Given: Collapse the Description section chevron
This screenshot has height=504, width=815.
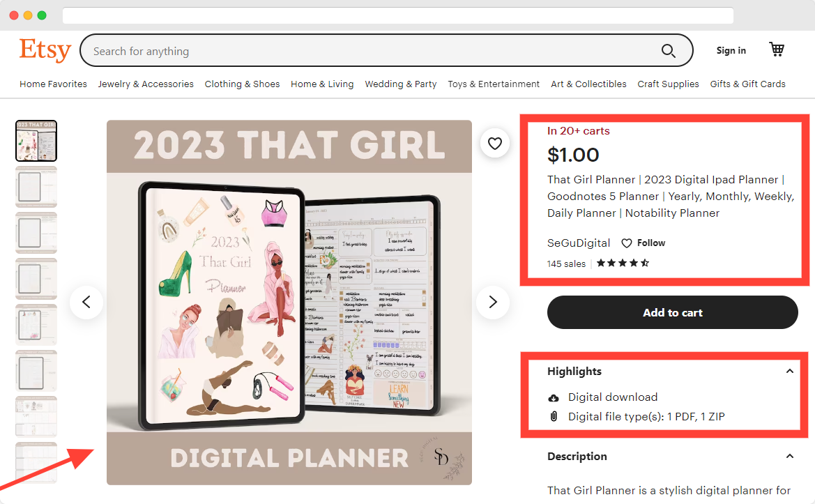Looking at the screenshot, I should tap(789, 456).
